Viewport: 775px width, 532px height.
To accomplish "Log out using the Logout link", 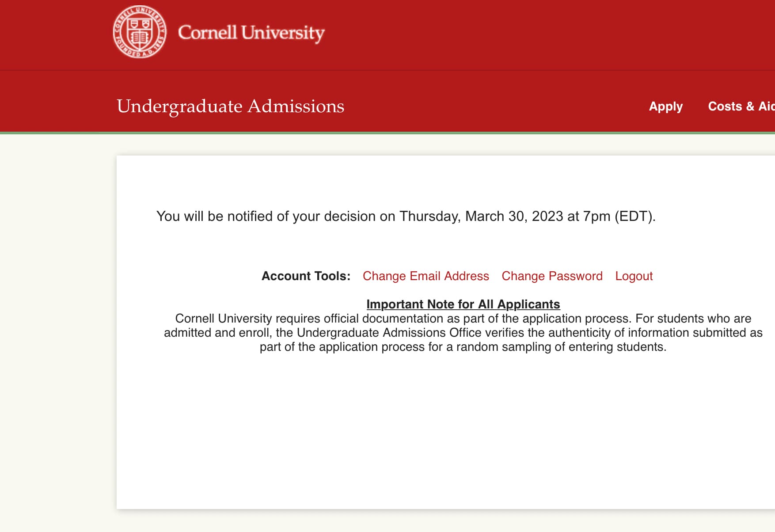I will point(634,276).
